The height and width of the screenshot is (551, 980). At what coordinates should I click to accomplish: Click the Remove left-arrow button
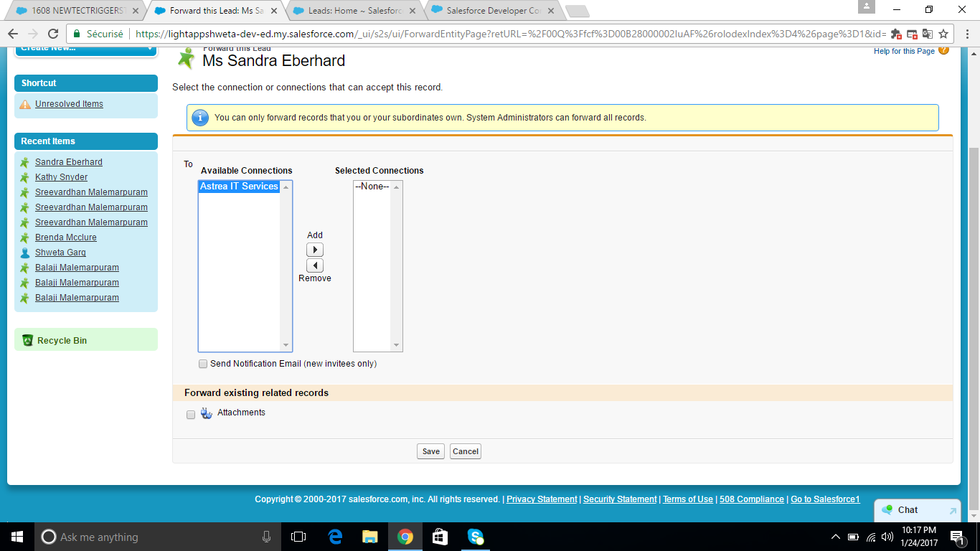(315, 265)
